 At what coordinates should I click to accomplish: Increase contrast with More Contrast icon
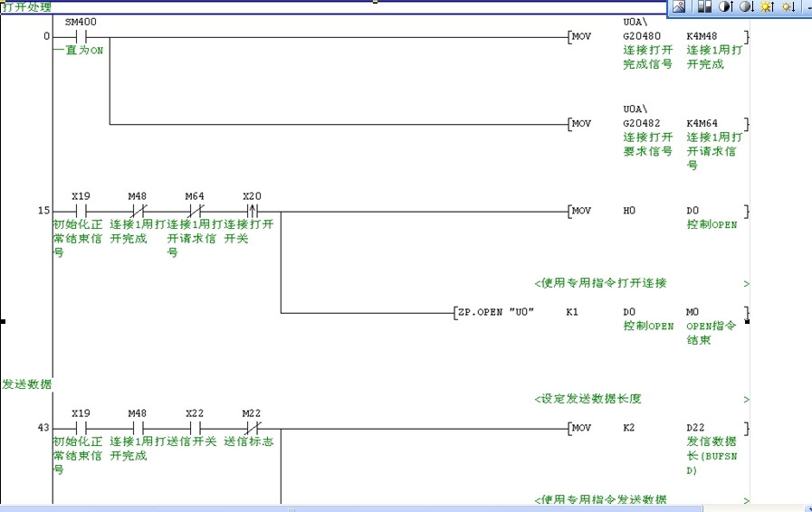[x=726, y=7]
